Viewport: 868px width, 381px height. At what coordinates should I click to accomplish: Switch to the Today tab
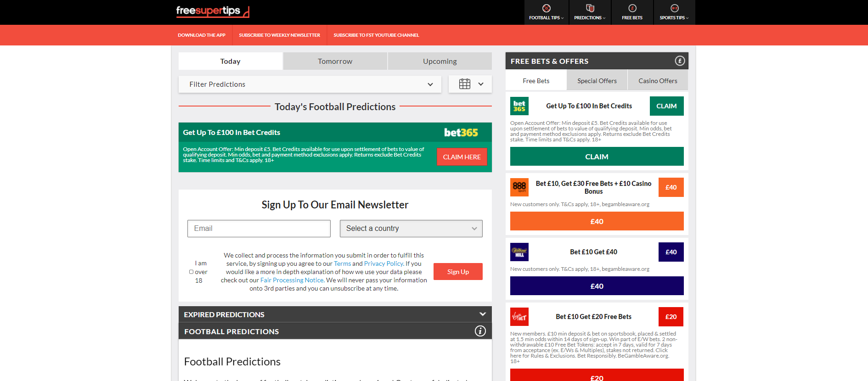[231, 61]
